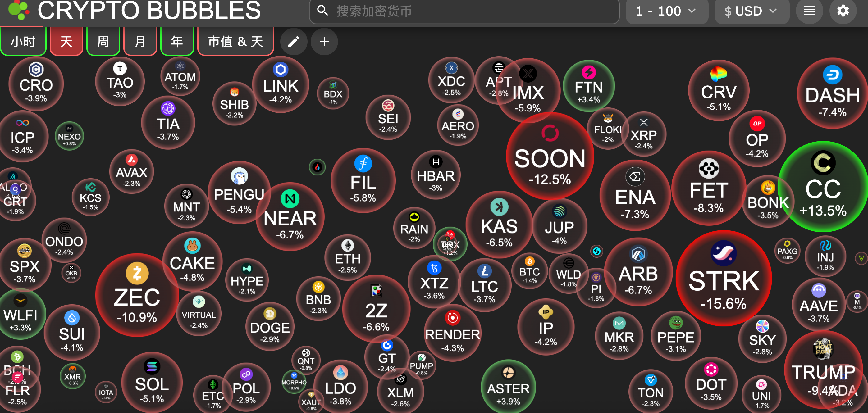This screenshot has width=868, height=413.
Task: Select the 天 timeframe tab
Action: (66, 42)
